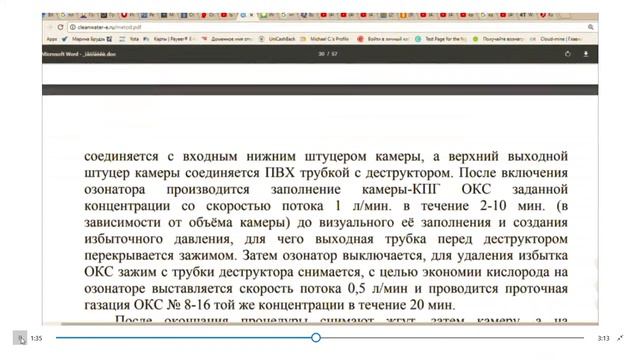Switch to the red Opera icon tab
Screen dimensions: 640x360
[x=124, y=15]
